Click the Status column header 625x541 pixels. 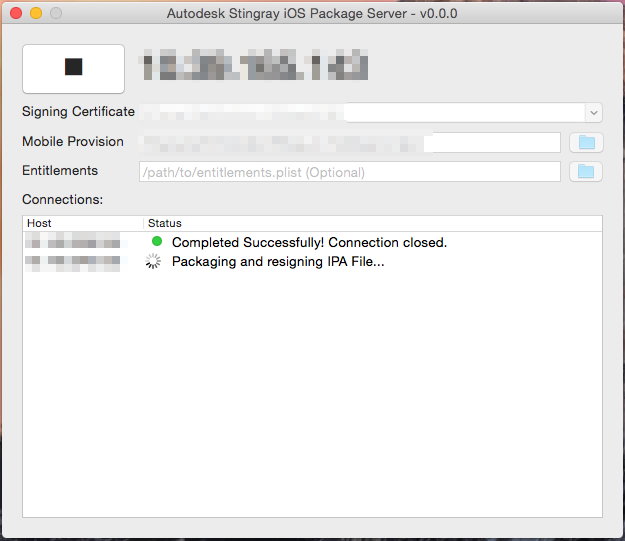[x=373, y=223]
